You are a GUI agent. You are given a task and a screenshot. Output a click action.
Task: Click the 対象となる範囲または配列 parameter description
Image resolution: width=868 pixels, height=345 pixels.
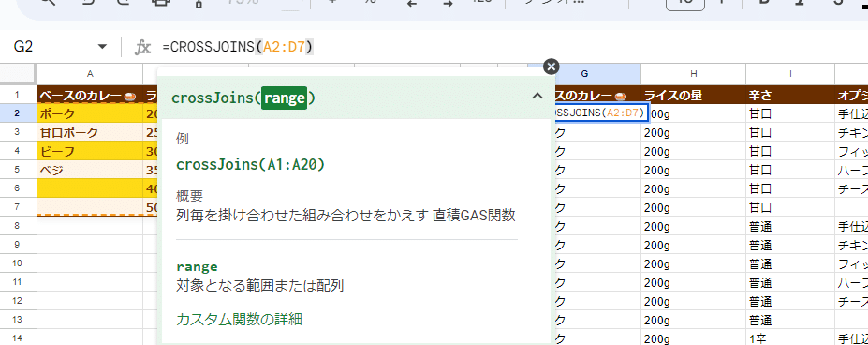coord(260,286)
